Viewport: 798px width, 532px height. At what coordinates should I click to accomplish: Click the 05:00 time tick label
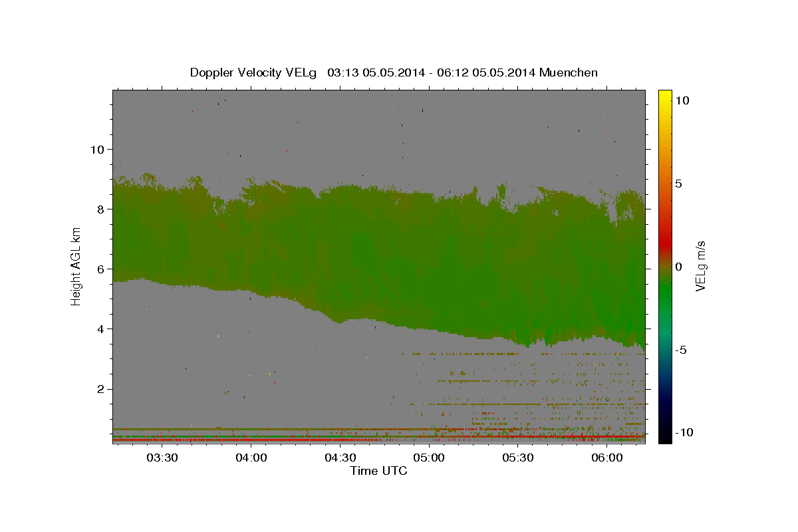click(429, 458)
